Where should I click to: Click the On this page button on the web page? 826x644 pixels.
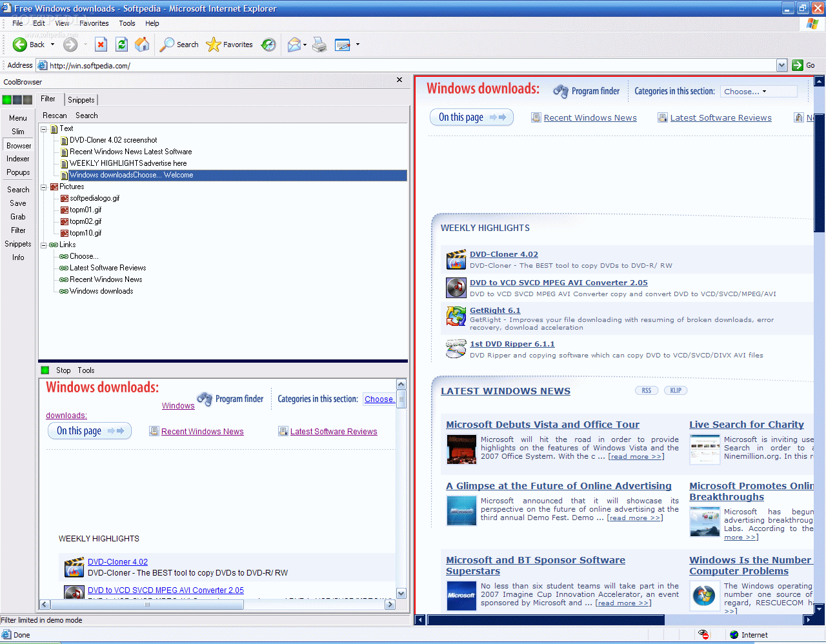click(472, 117)
